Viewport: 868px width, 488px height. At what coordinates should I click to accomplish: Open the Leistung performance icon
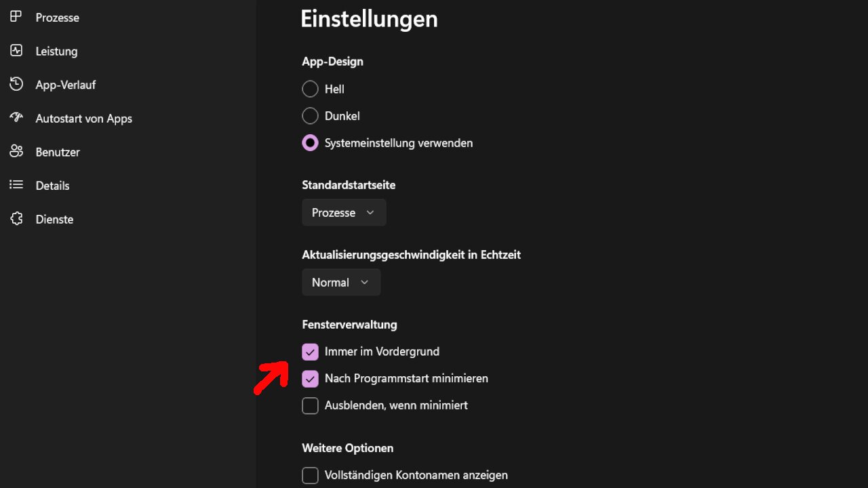[x=16, y=51]
